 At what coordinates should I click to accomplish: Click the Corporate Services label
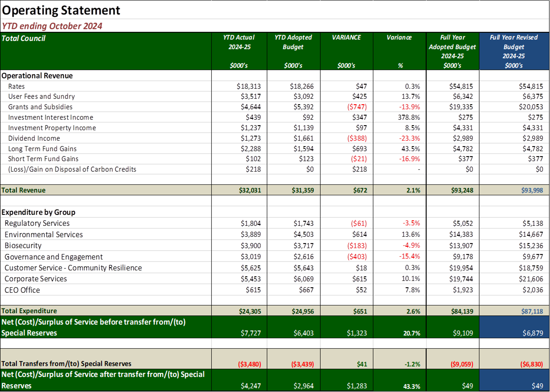pyautogui.click(x=36, y=279)
